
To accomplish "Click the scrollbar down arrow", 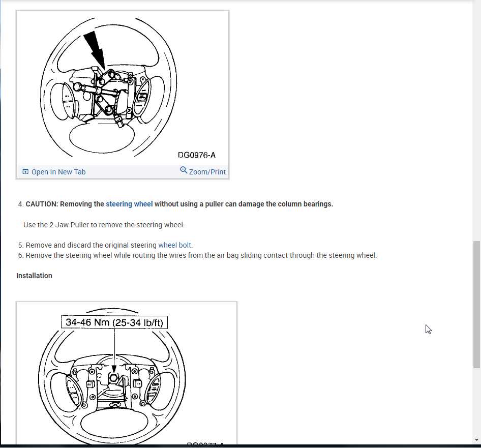I will pos(476,440).
